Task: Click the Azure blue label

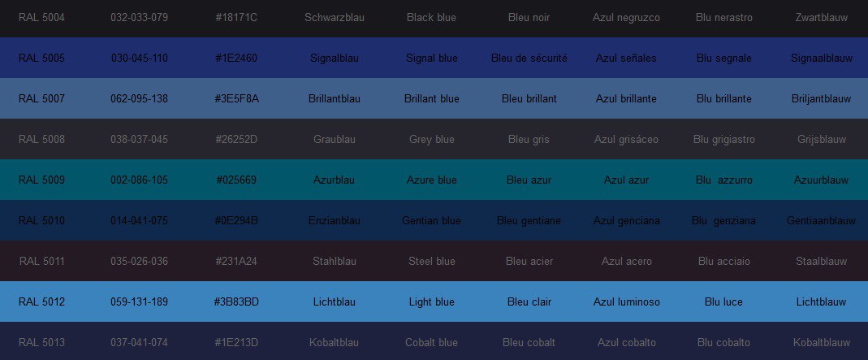Action: (431, 180)
